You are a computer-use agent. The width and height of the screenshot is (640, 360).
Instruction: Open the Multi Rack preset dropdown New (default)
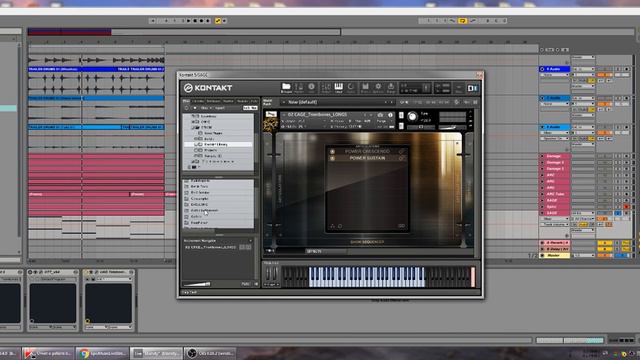(337, 102)
